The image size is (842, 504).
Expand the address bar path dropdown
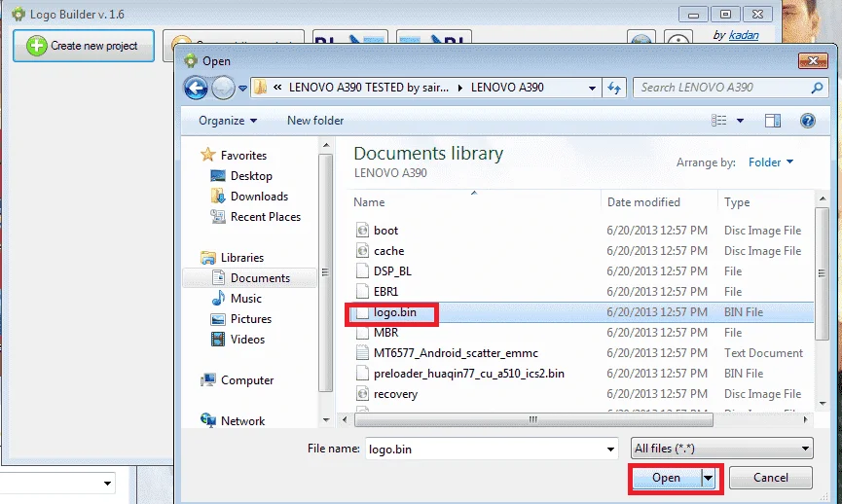(592, 88)
